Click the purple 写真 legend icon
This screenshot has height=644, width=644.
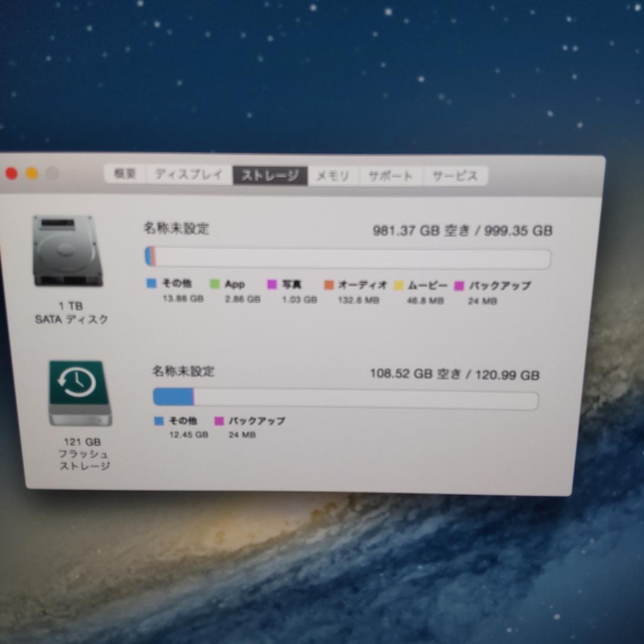point(273,284)
